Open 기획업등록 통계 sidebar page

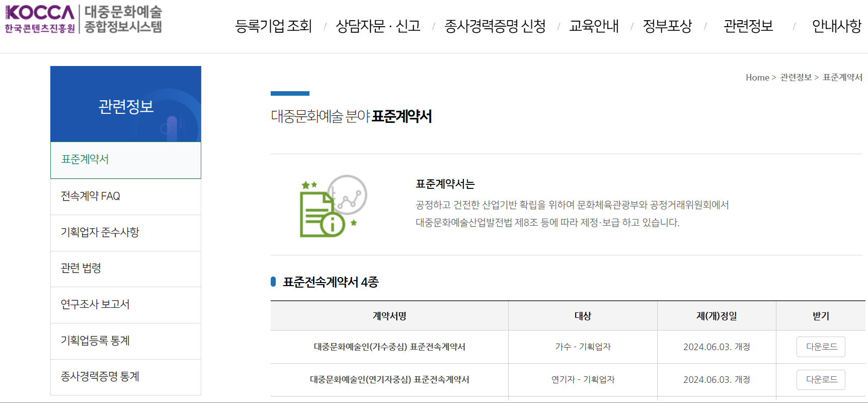(126, 341)
